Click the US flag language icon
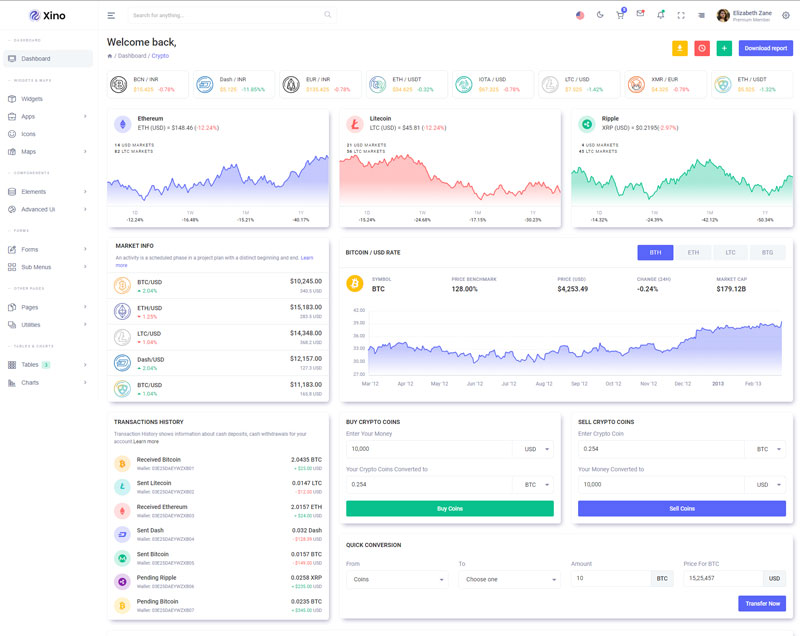Image resolution: width=800 pixels, height=636 pixels. [x=580, y=15]
